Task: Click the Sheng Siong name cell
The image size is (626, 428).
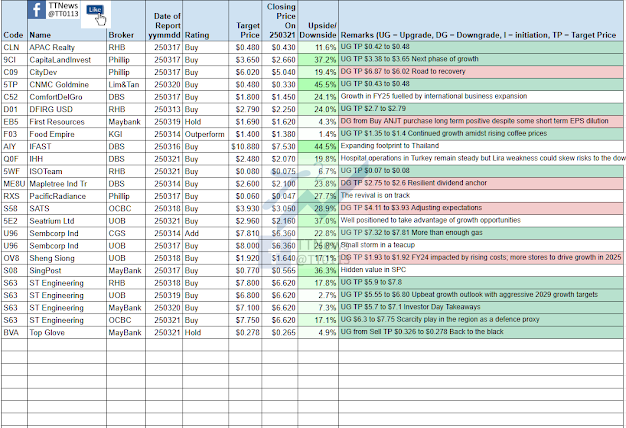Action: tap(67, 258)
